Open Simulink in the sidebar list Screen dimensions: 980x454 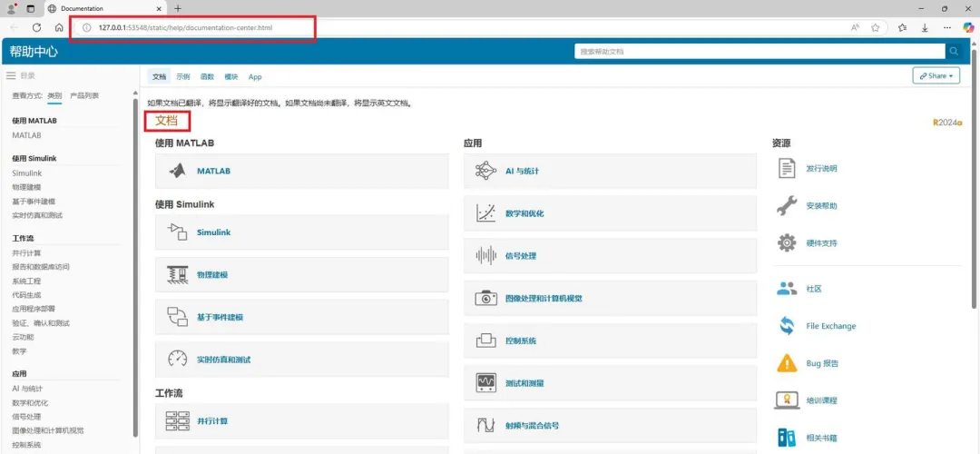[x=27, y=173]
